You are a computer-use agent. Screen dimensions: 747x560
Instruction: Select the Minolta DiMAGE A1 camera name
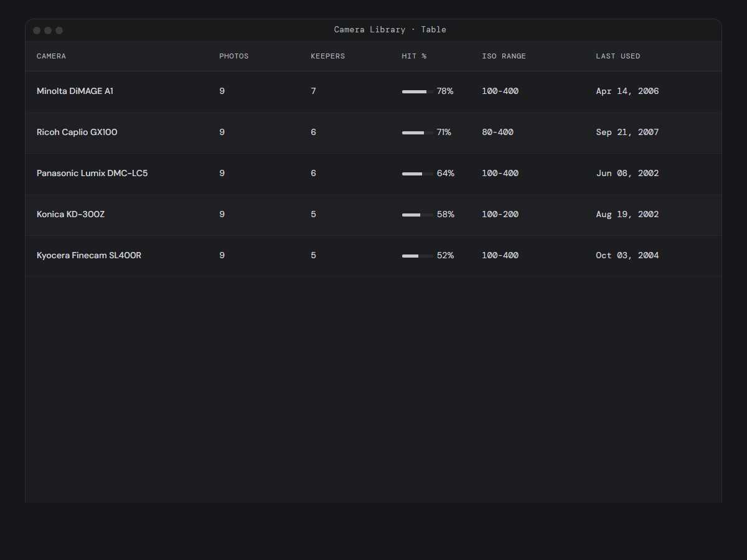point(75,91)
